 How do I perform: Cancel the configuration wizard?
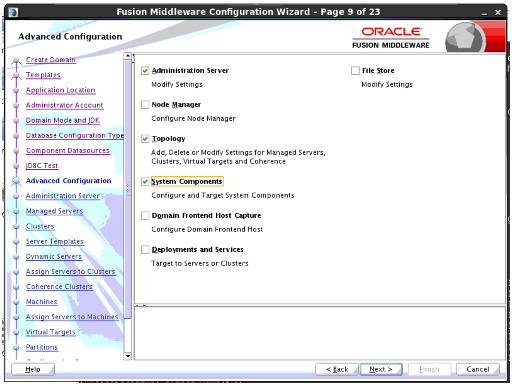click(x=478, y=369)
